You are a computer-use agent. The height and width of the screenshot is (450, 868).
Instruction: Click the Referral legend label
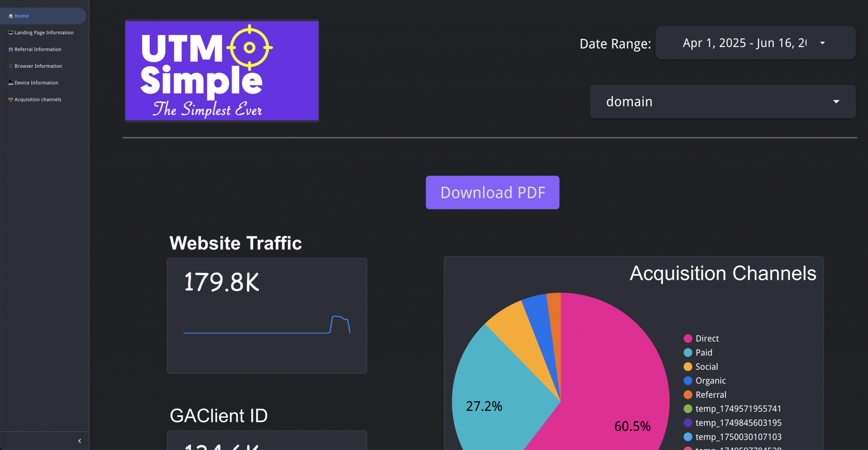pos(711,395)
